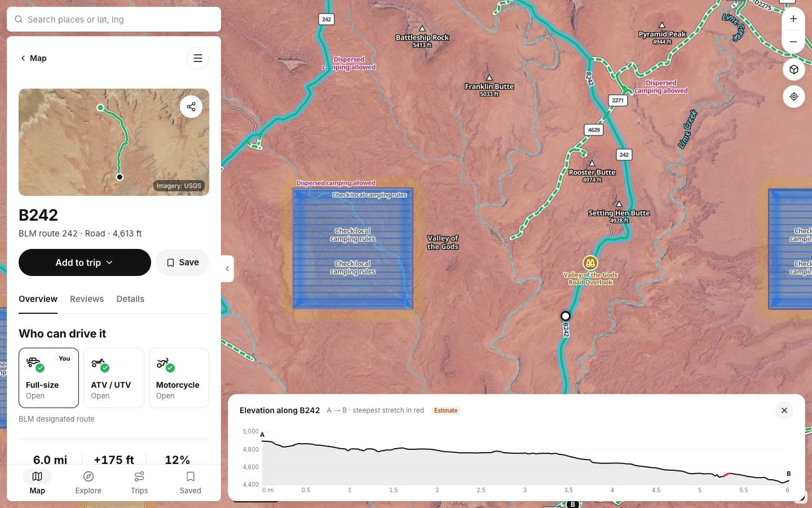Save the B242 route

(x=182, y=262)
